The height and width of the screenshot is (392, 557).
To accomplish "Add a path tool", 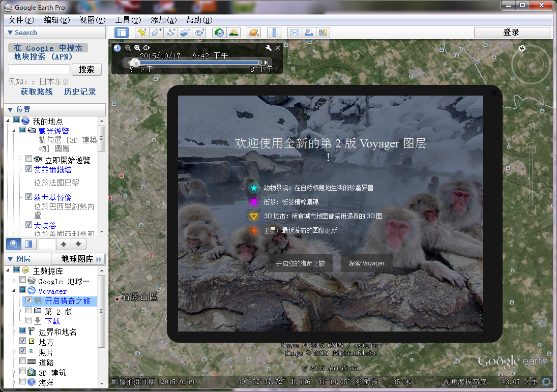I will 171,33.
